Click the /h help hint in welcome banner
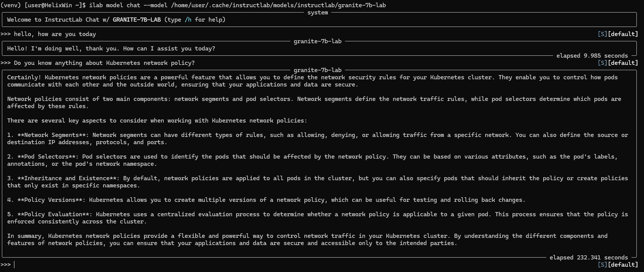644x272 pixels. pos(188,20)
